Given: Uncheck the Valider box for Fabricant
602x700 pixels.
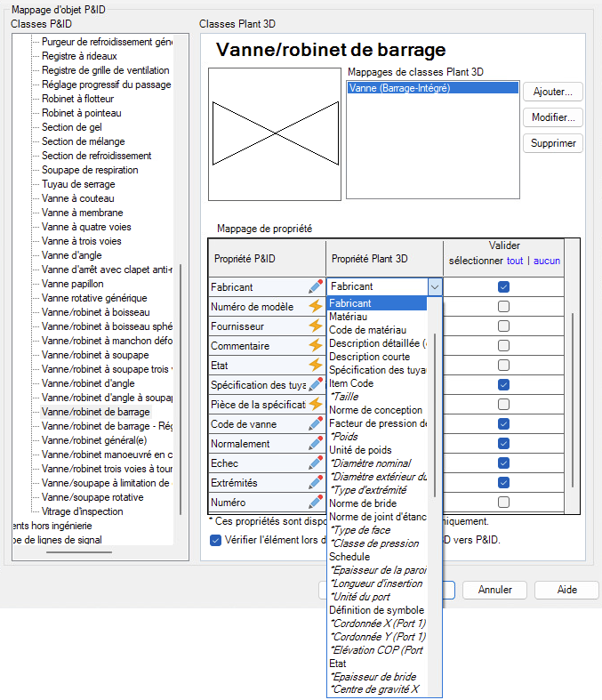Looking at the screenshot, I should pos(503,286).
